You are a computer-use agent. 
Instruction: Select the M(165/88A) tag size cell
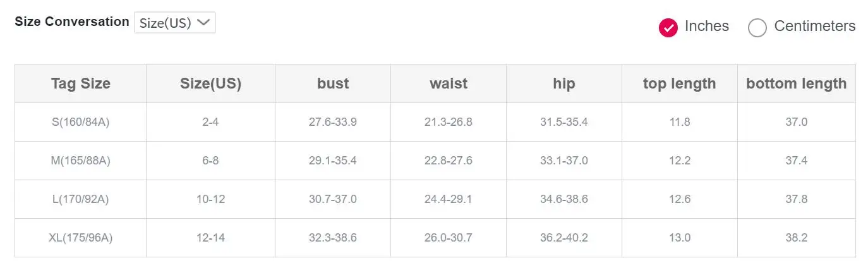(x=81, y=161)
